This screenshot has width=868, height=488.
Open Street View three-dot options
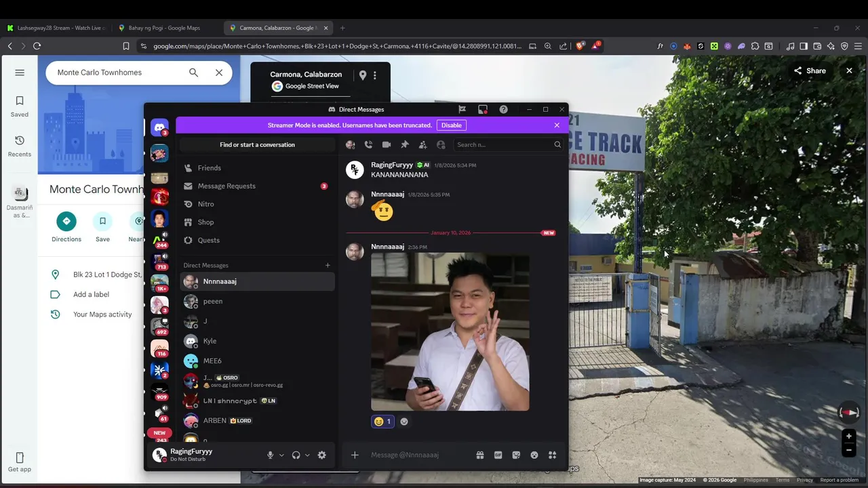(x=375, y=75)
